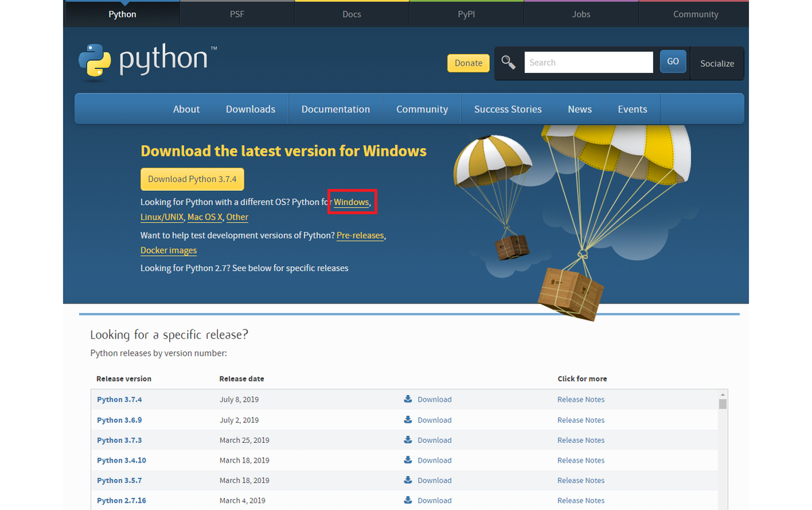Open the Community navigation menu item
This screenshot has width=812, height=510.
422,109
